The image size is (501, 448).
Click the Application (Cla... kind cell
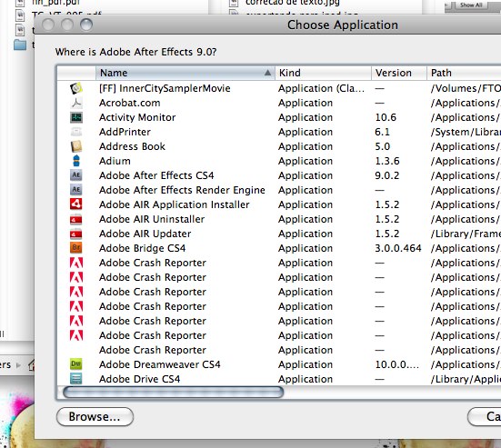point(321,88)
